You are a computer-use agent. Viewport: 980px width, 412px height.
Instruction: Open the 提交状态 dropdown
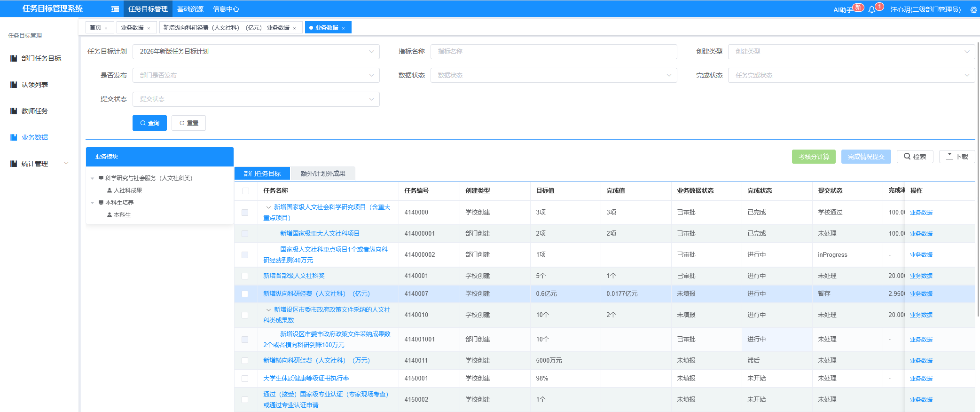(256, 99)
